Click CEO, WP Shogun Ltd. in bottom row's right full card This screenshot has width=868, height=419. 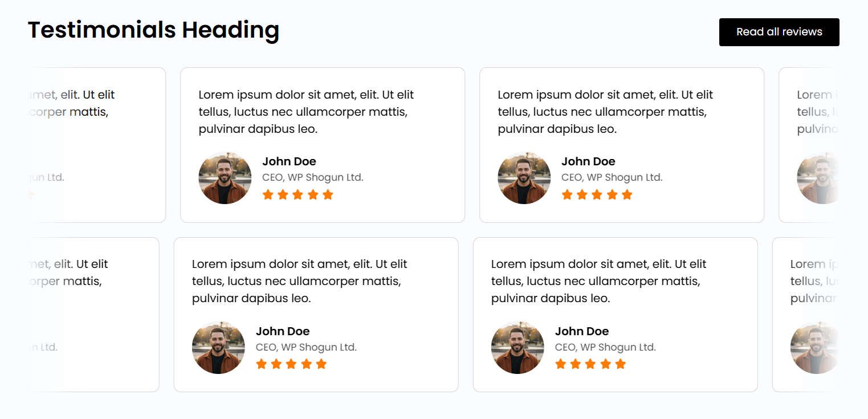pyautogui.click(x=605, y=347)
